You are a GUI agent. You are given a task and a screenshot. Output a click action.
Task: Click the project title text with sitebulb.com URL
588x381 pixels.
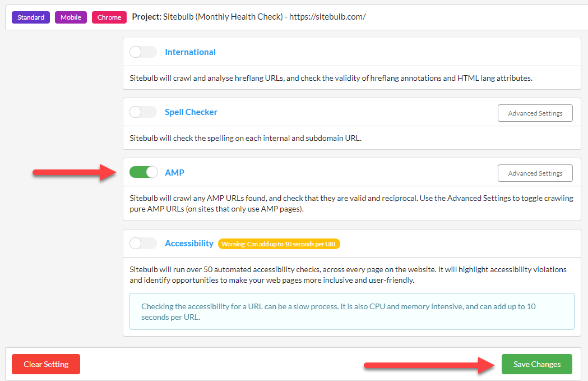tap(249, 17)
